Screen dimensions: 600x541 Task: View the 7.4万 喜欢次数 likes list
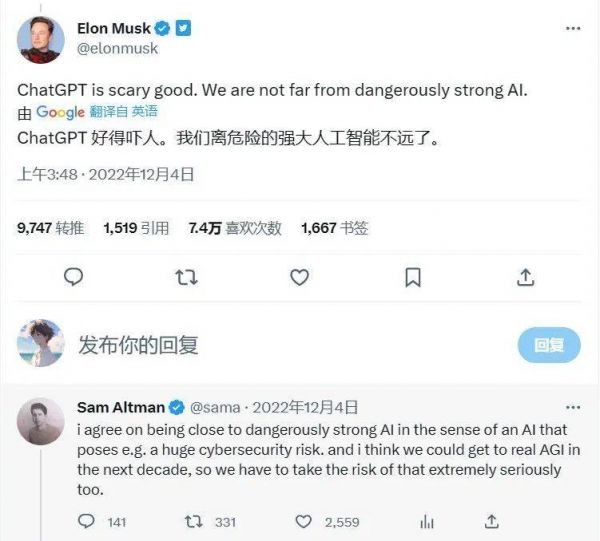(x=235, y=228)
